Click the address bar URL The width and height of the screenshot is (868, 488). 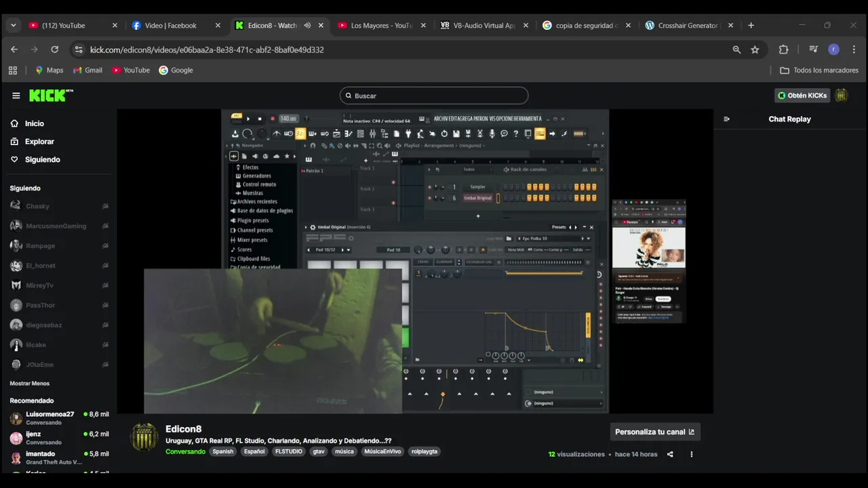(207, 49)
